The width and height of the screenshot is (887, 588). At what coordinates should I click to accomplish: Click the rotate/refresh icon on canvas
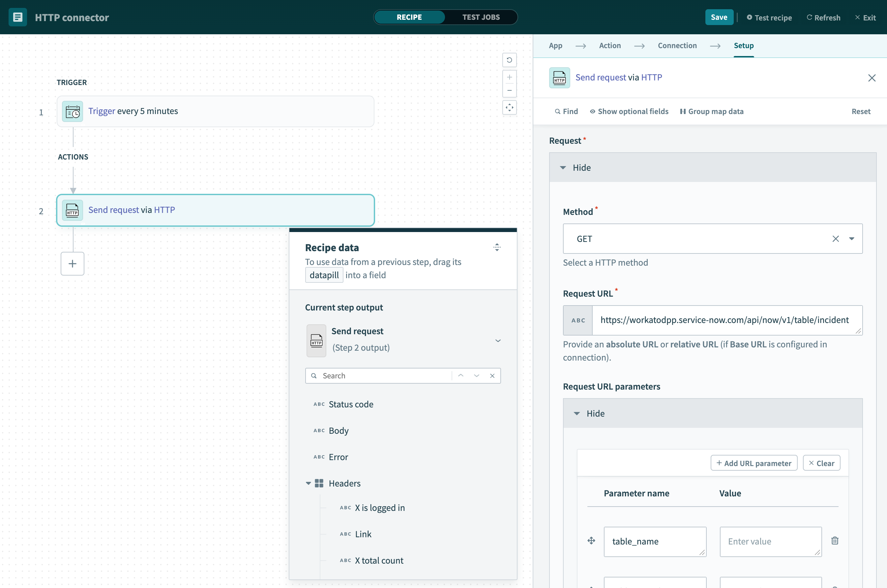click(510, 60)
